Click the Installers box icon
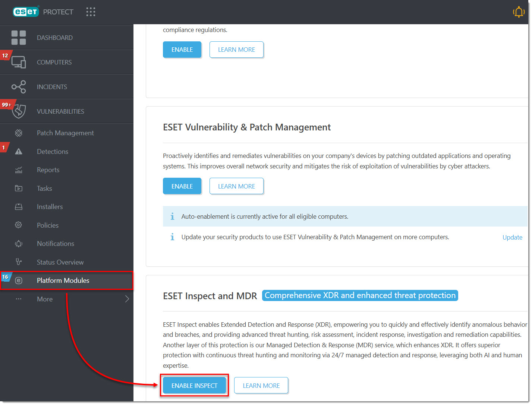This screenshot has width=532, height=405. coord(19,207)
